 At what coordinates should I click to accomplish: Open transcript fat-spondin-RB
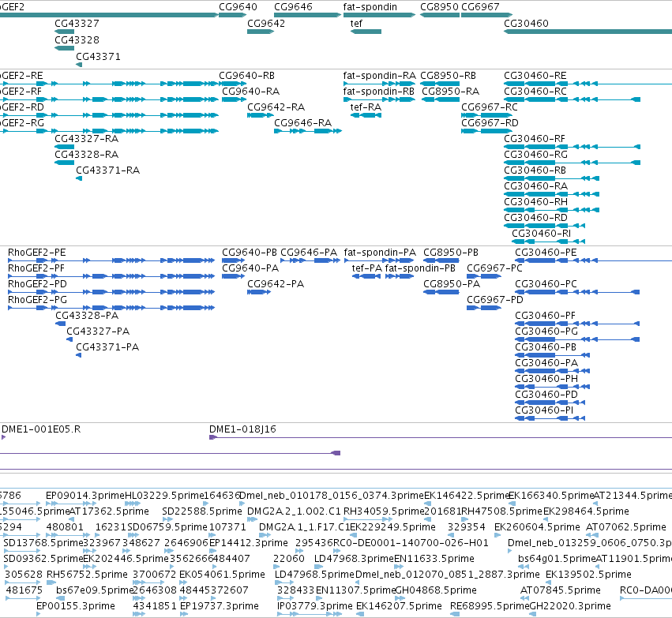point(379,92)
